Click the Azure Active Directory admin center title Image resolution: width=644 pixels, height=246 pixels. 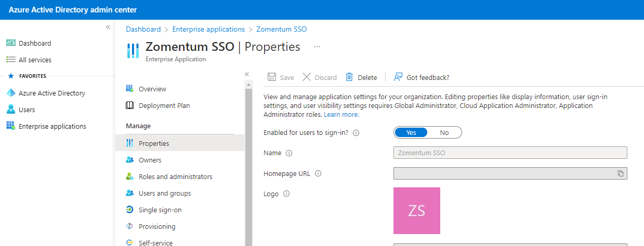[x=73, y=10]
